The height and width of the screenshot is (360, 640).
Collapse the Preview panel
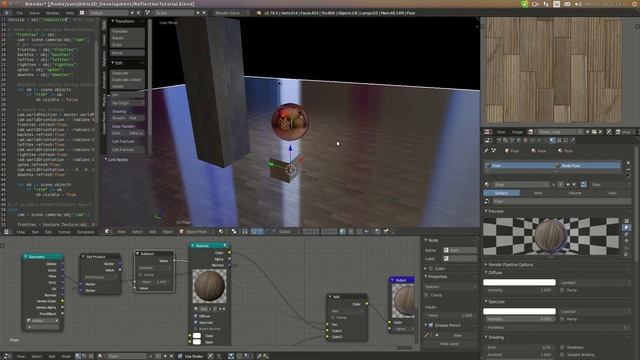pos(496,211)
